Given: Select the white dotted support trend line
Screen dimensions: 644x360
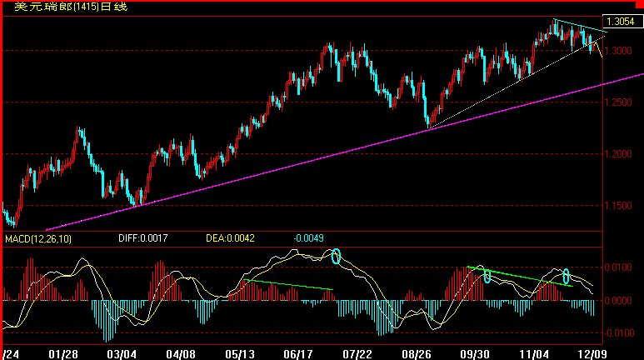Looking at the screenshot, I should coord(517,82).
